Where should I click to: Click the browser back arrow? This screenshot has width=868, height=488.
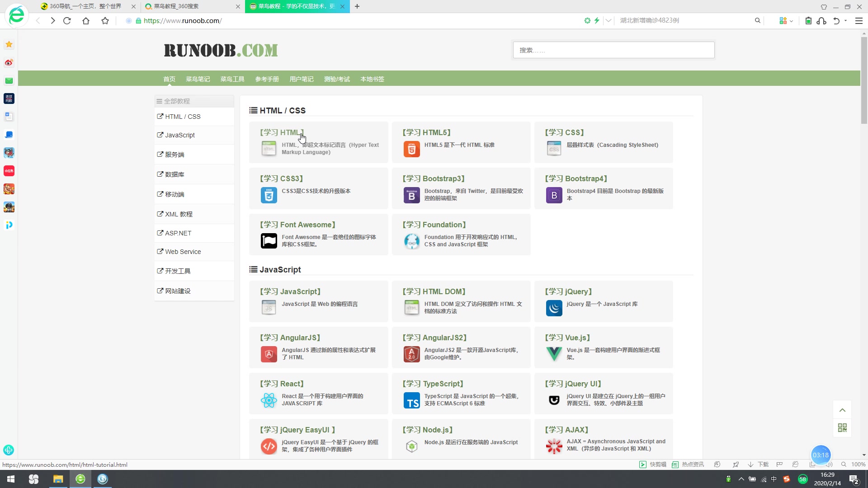coord(38,21)
